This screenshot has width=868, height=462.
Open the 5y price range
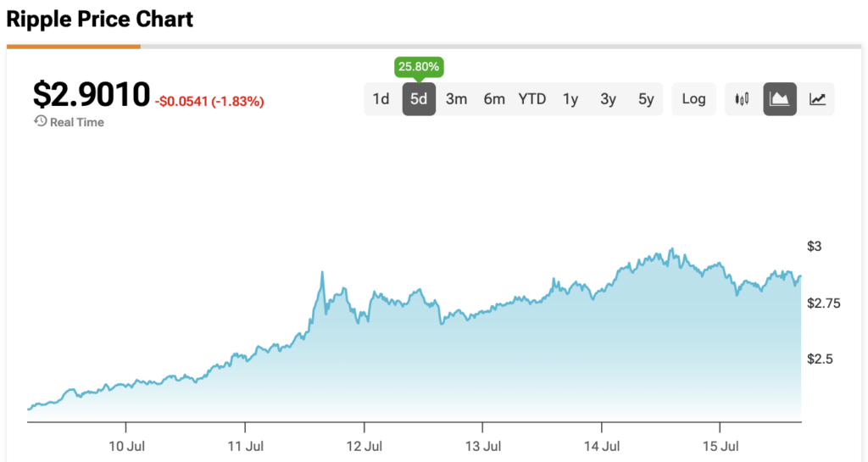pyautogui.click(x=646, y=99)
